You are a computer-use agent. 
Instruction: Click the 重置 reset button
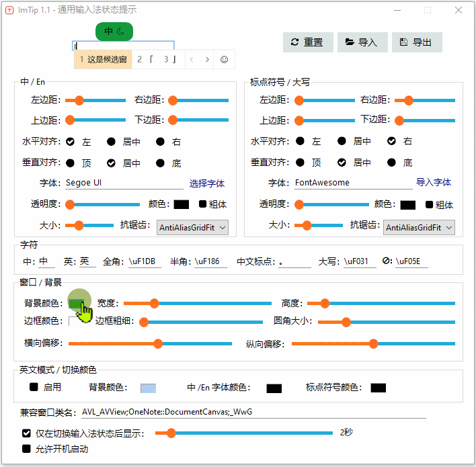click(307, 42)
